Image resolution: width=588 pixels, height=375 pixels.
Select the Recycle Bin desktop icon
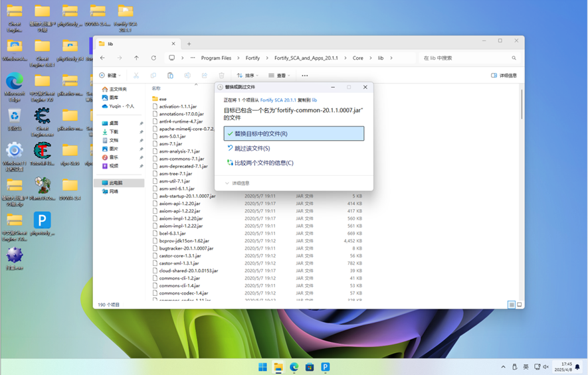15,119
